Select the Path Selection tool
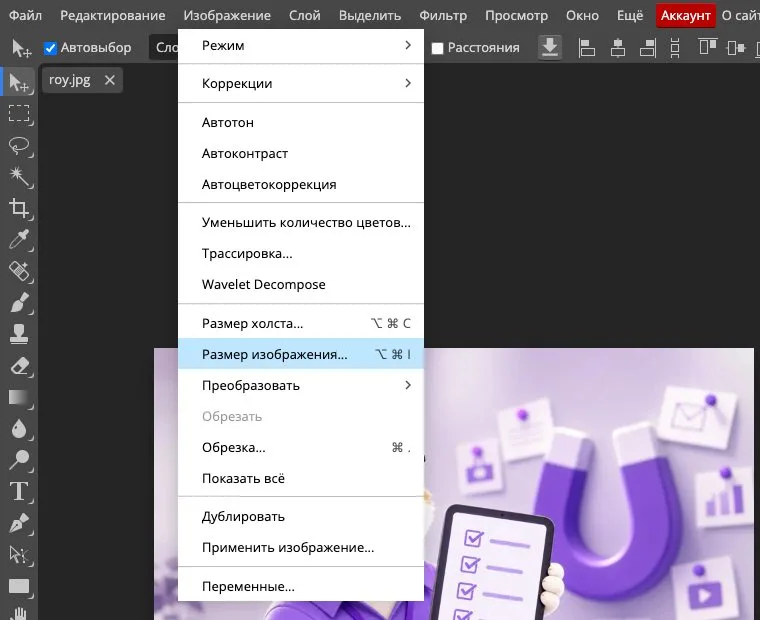The height and width of the screenshot is (620, 760). point(19,555)
